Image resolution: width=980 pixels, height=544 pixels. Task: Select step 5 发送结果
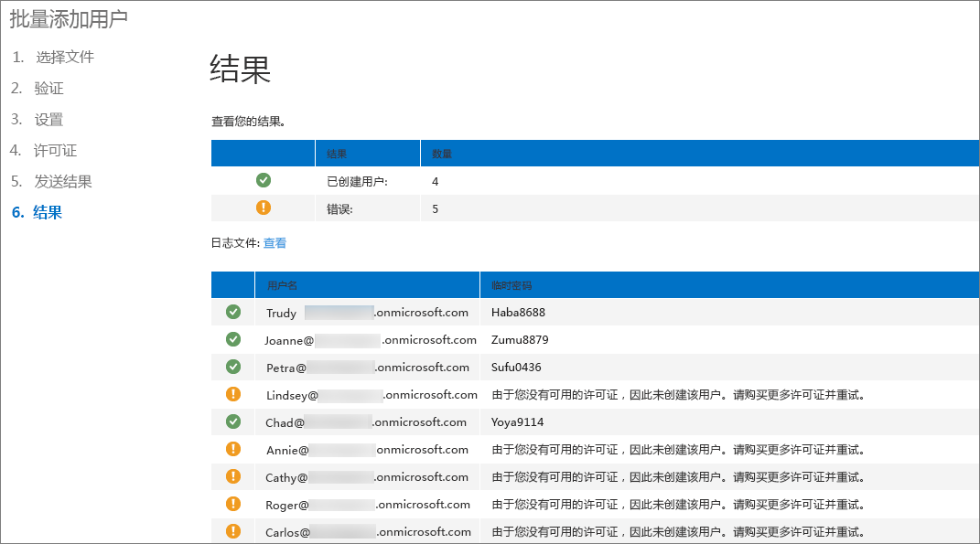pos(63,181)
